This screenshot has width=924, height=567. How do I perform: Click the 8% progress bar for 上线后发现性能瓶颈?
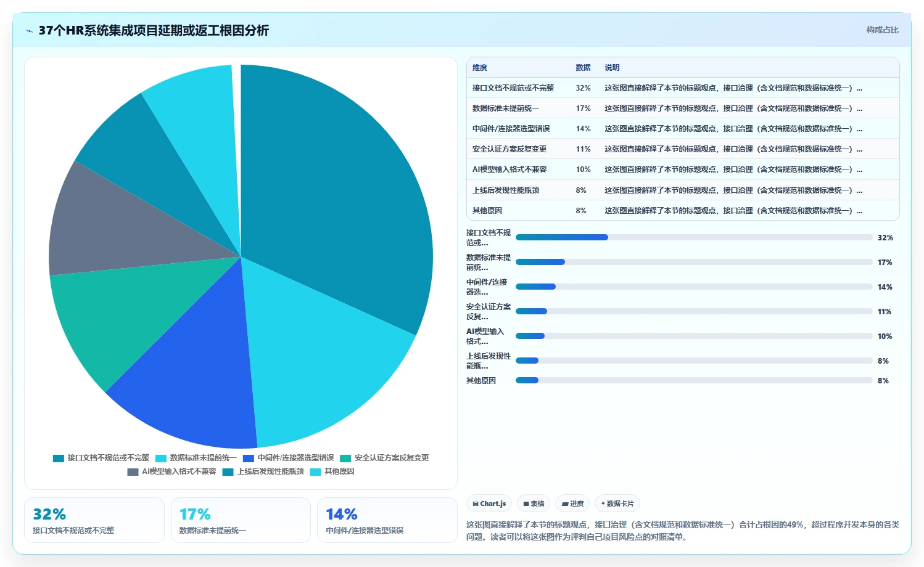tap(694, 361)
